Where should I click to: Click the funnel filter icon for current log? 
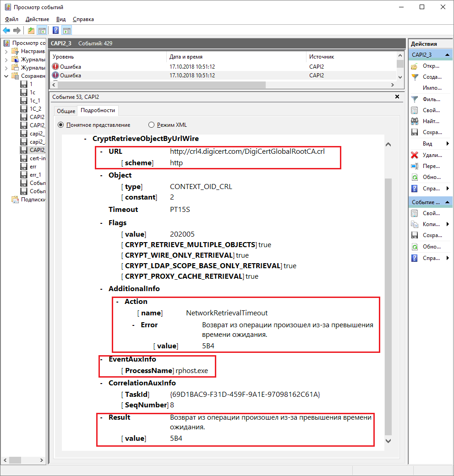tap(415, 99)
